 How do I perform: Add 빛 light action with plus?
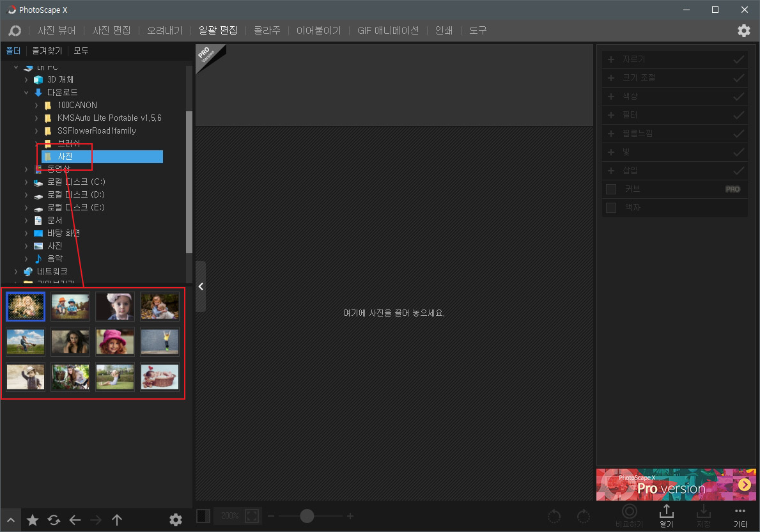pyautogui.click(x=610, y=152)
